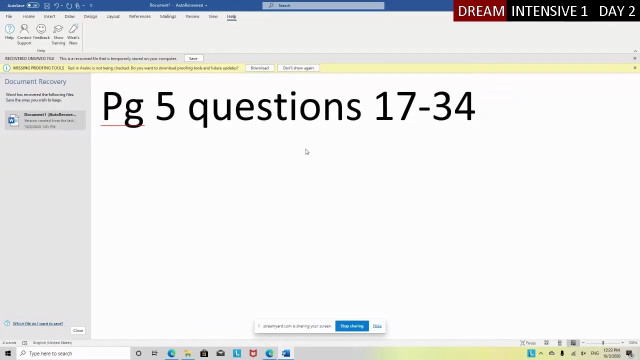
Task: Select the recovered Document1 file entry
Action: click(45, 120)
